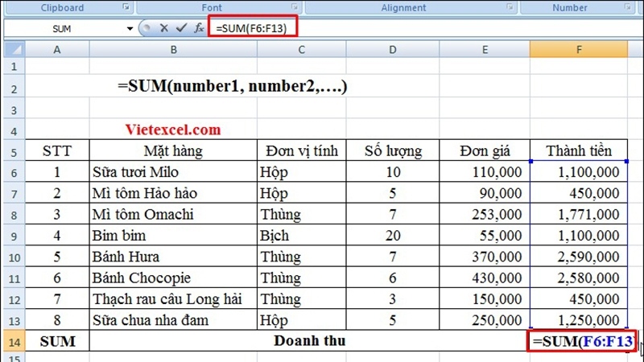
Task: Select unit price cell 110,000
Action: [485, 171]
